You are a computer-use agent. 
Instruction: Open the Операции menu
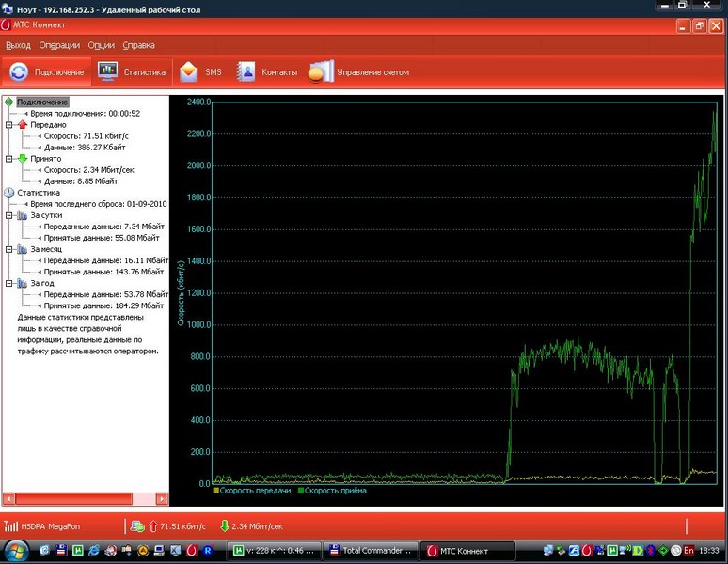point(59,45)
